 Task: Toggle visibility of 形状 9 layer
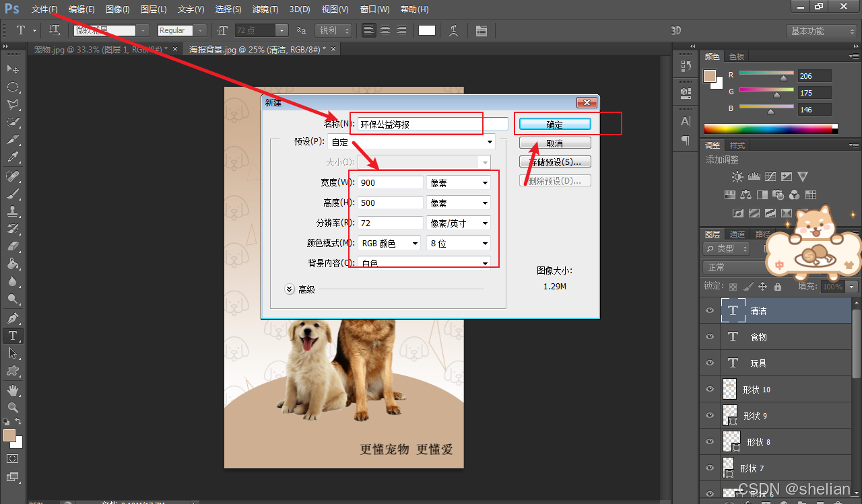pyautogui.click(x=709, y=415)
